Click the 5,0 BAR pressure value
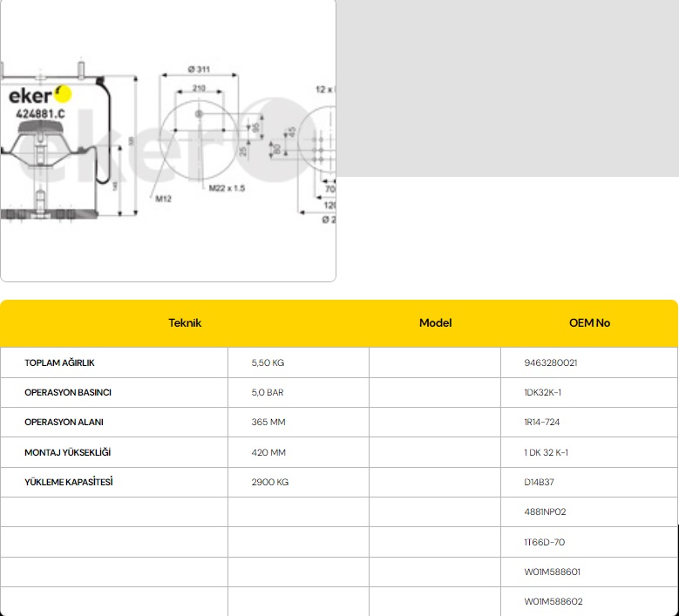 tap(267, 392)
